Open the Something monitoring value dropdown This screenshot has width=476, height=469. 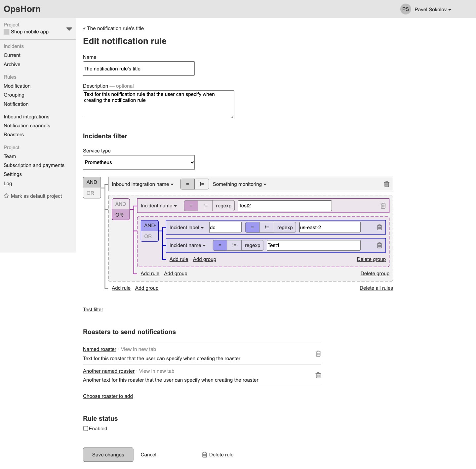pos(240,184)
